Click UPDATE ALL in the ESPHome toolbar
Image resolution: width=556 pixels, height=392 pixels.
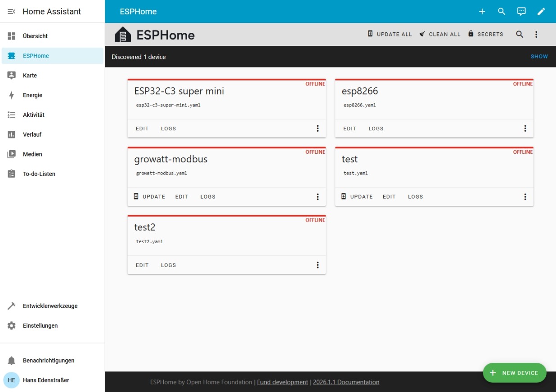(390, 34)
